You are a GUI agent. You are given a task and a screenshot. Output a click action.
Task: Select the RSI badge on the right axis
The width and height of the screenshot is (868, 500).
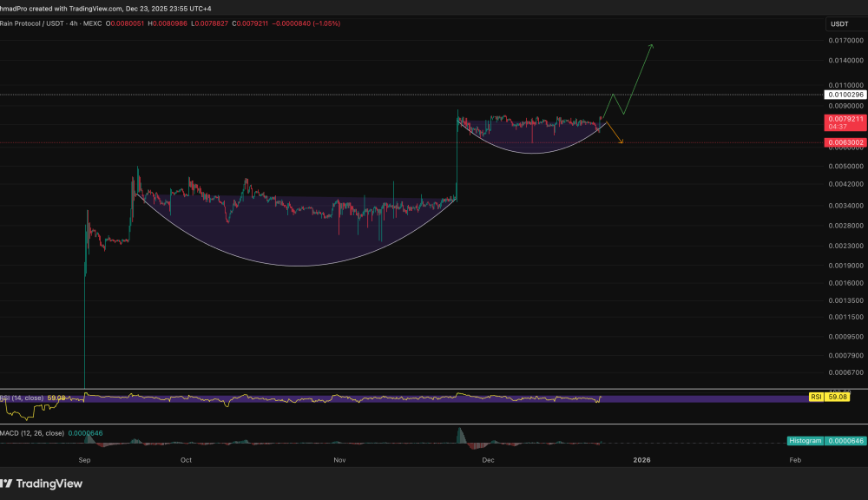[x=815, y=397]
